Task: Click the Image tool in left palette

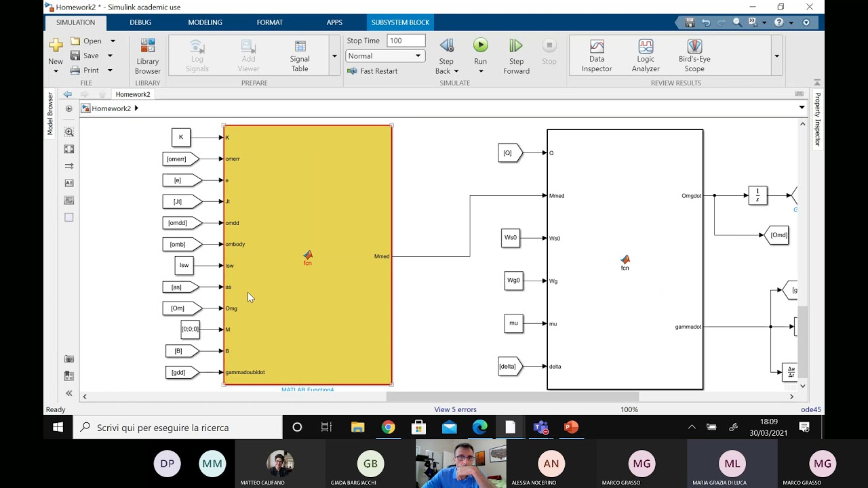Action: 68,200
